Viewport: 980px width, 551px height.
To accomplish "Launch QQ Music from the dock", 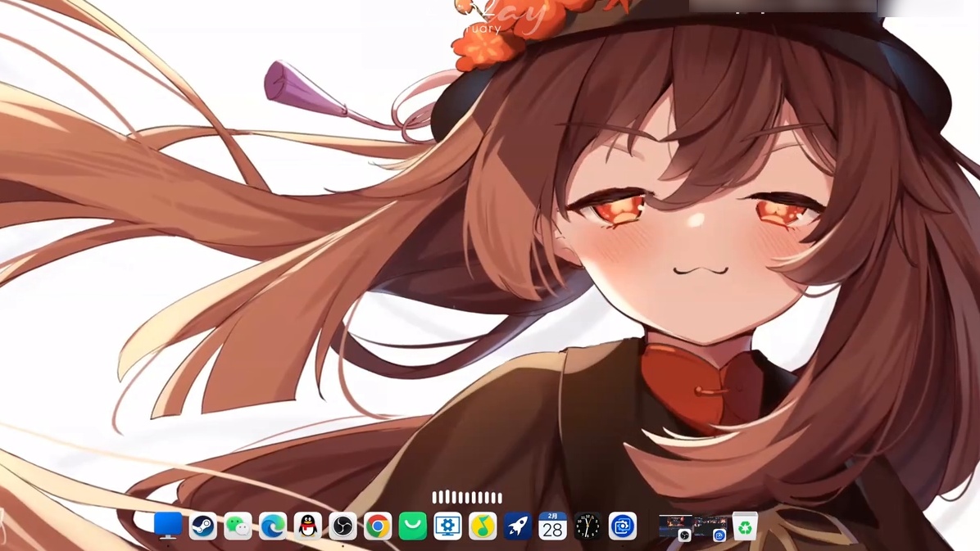I will click(483, 526).
